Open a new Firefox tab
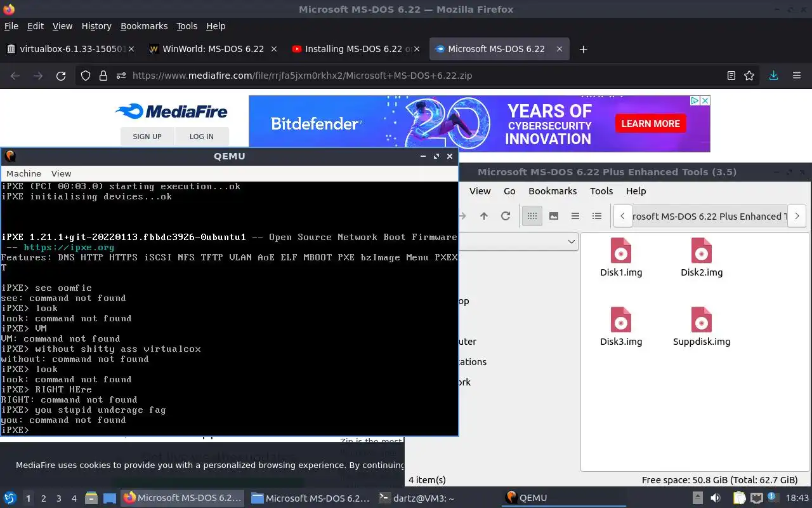This screenshot has height=508, width=812. pyautogui.click(x=583, y=49)
